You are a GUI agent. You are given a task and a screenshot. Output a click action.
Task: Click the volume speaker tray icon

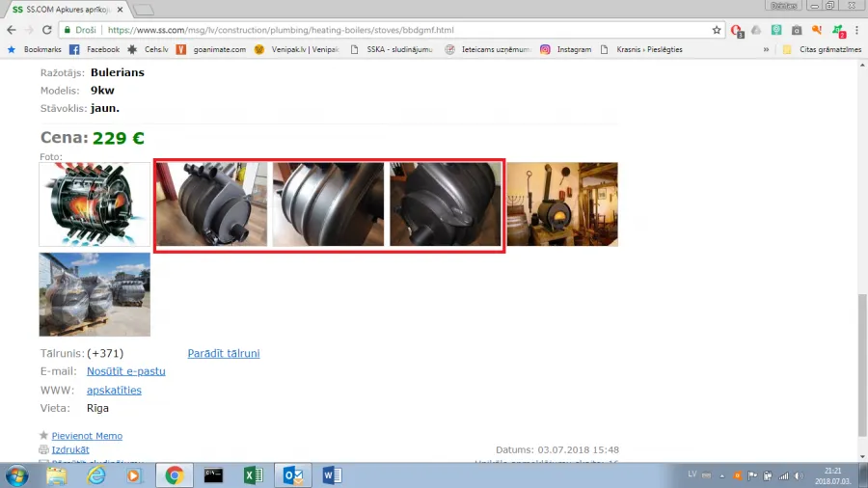(799, 475)
